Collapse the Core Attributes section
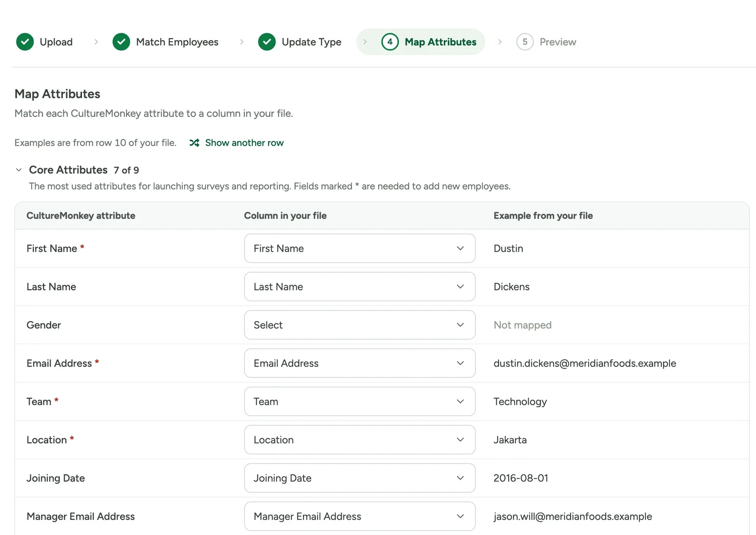 (18, 170)
